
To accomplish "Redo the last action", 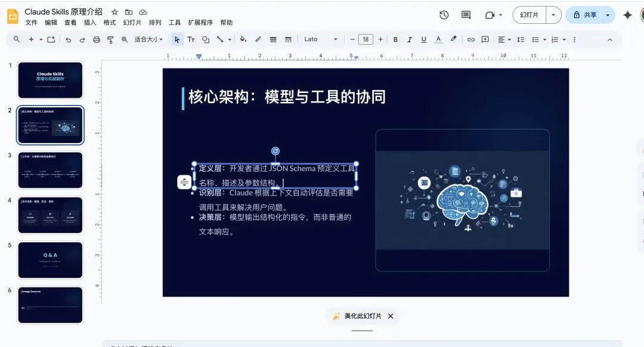I will [82, 39].
